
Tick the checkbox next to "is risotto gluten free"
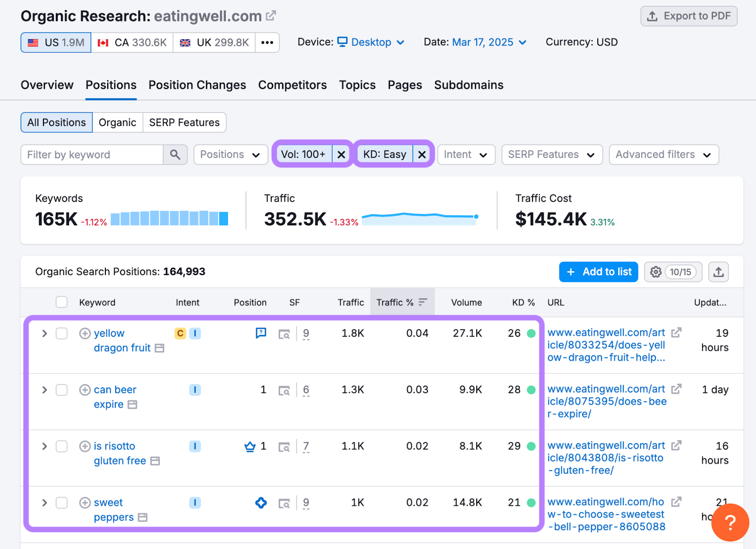(x=61, y=446)
